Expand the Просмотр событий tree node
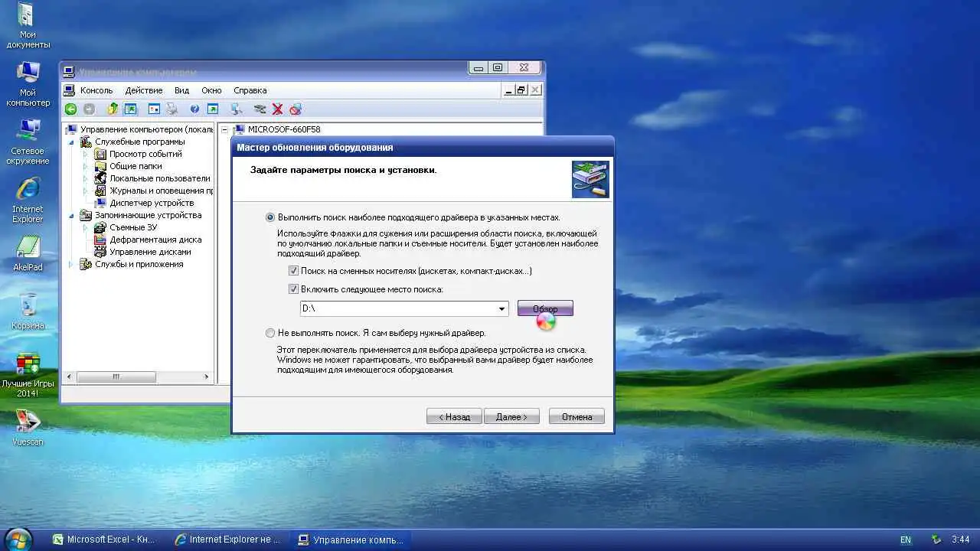 (x=86, y=154)
